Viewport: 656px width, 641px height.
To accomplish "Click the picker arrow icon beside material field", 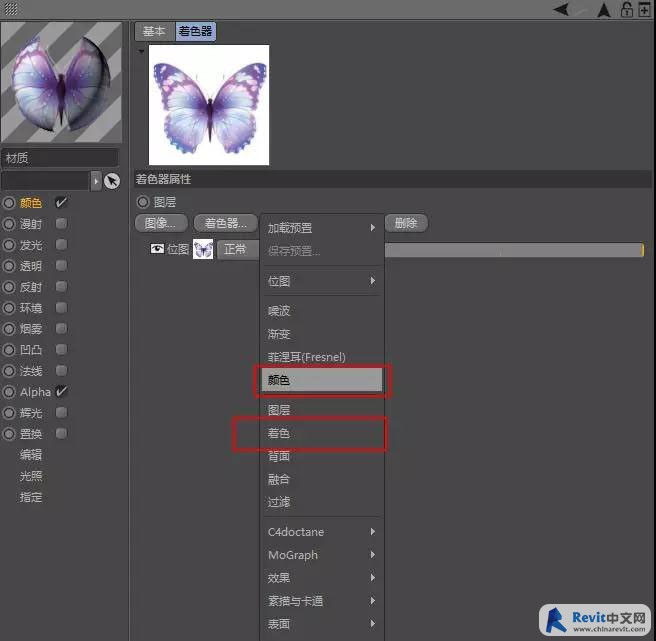I will point(112,181).
